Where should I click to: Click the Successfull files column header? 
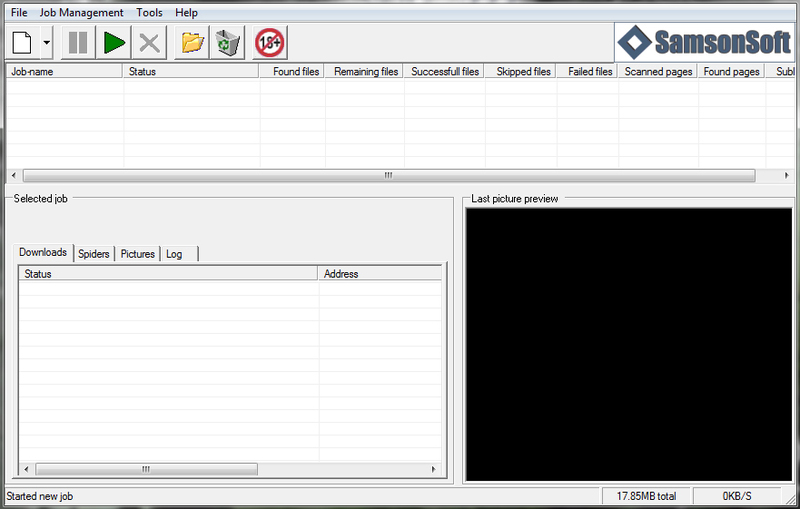[x=444, y=71]
